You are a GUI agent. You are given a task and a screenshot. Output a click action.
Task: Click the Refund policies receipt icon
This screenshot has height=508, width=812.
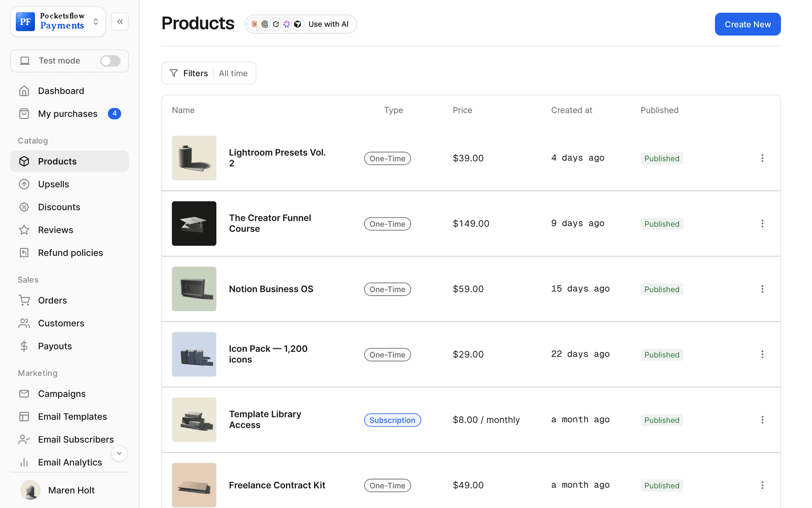[x=24, y=253]
